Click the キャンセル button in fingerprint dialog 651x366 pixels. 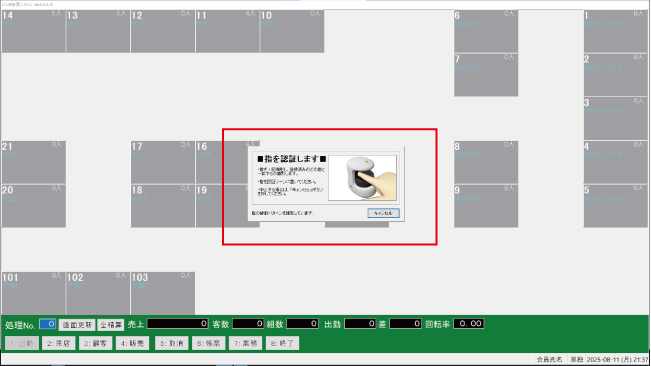coord(383,213)
